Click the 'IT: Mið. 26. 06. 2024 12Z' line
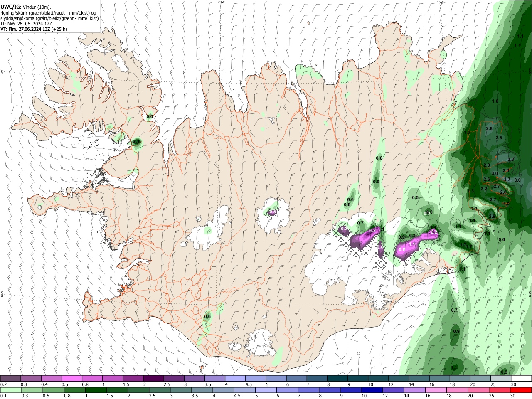 coord(26,24)
